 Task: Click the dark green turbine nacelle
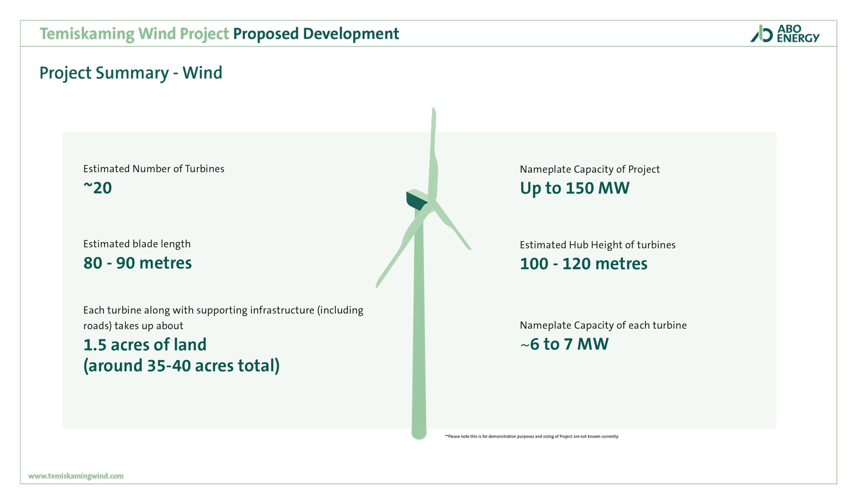tap(416, 201)
